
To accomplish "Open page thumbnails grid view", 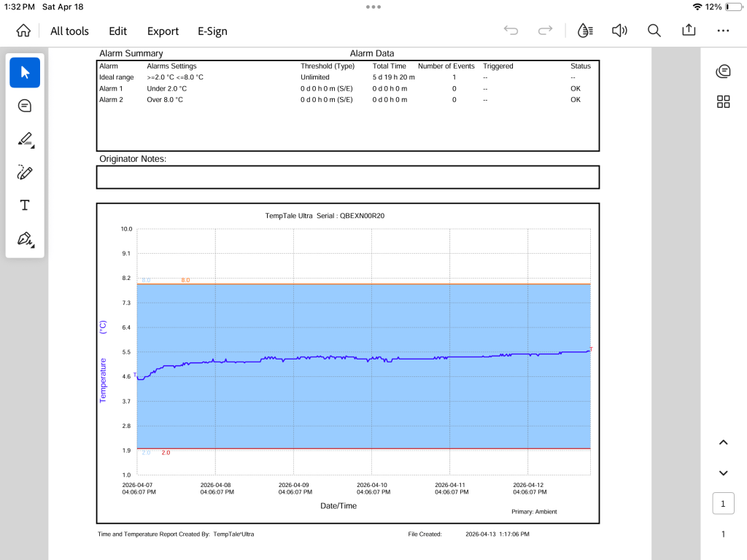I will coord(723,102).
